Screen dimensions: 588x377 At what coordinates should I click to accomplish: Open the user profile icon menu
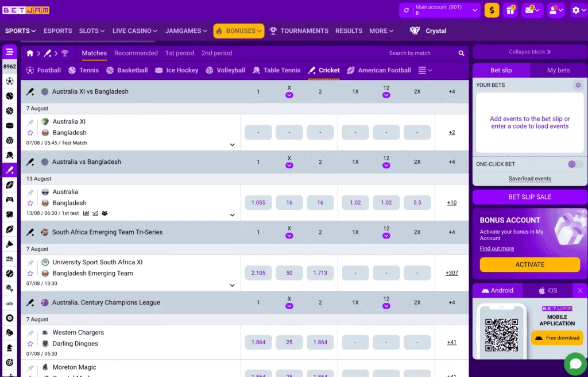pyautogui.click(x=556, y=10)
